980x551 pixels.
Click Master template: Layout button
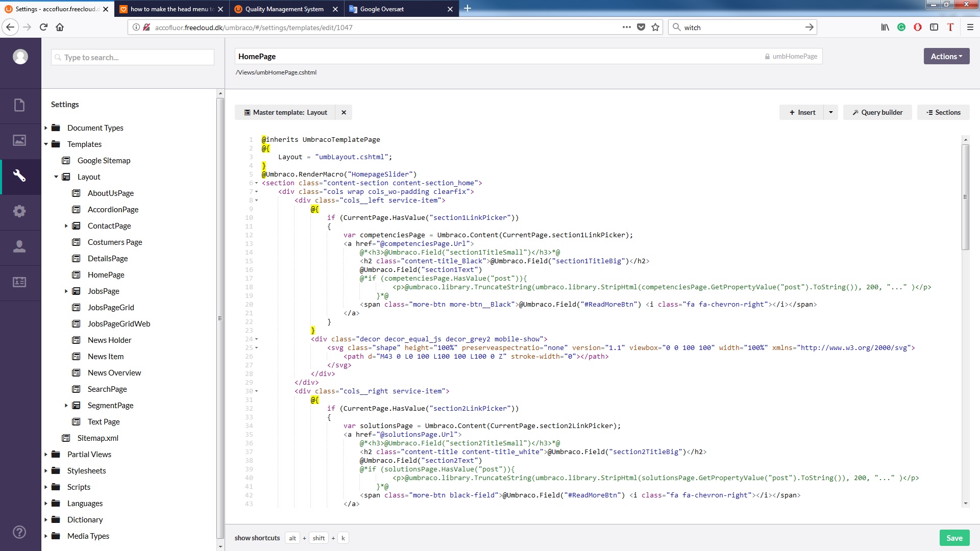[285, 112]
